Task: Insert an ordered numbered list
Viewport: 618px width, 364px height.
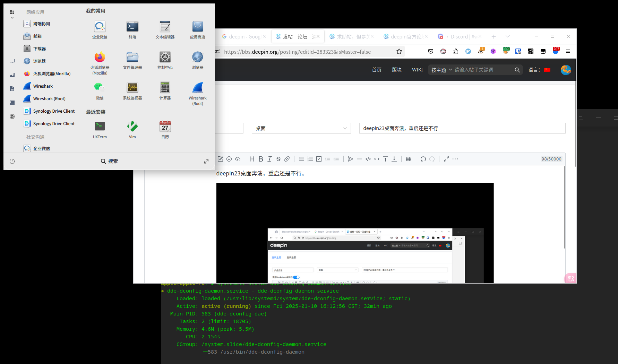Action: (x=310, y=159)
